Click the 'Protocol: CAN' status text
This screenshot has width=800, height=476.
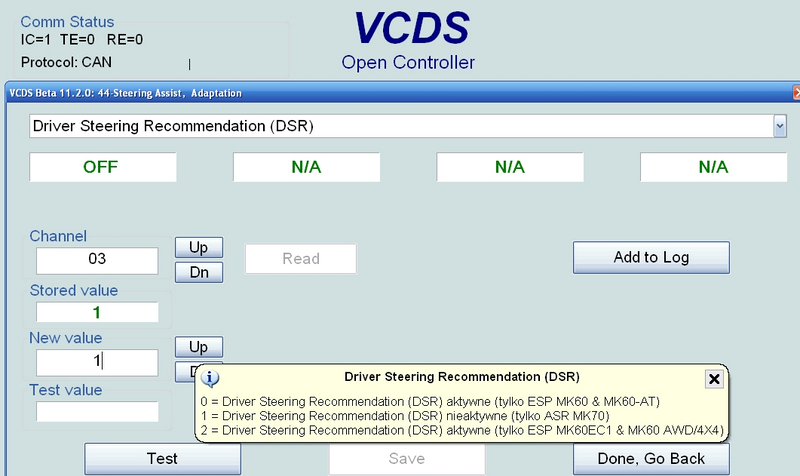66,62
